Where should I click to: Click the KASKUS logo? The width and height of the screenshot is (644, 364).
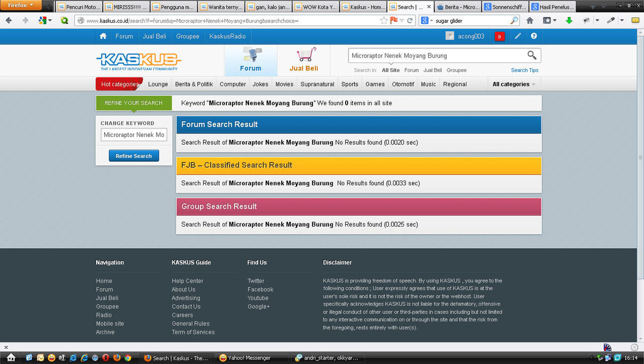pos(138,61)
